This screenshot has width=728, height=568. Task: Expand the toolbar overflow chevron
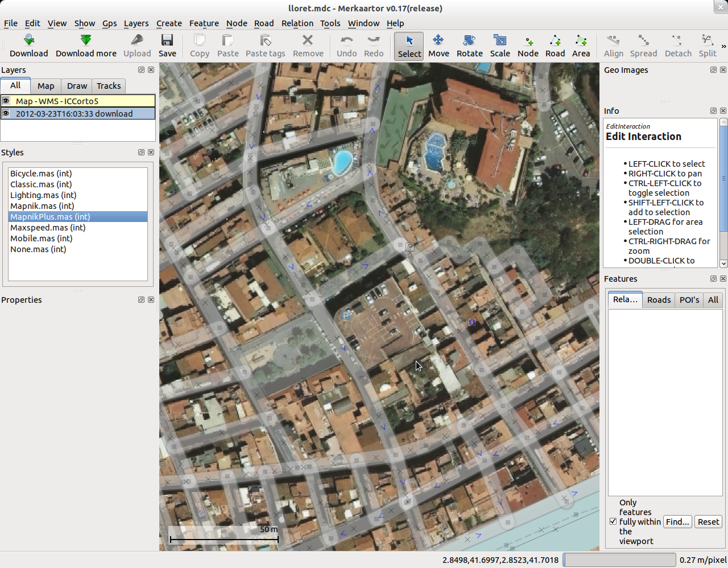723,46
